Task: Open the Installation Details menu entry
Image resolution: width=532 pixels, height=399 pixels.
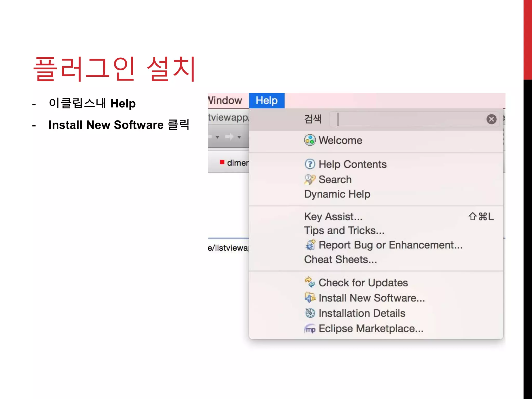Action: pos(362,313)
